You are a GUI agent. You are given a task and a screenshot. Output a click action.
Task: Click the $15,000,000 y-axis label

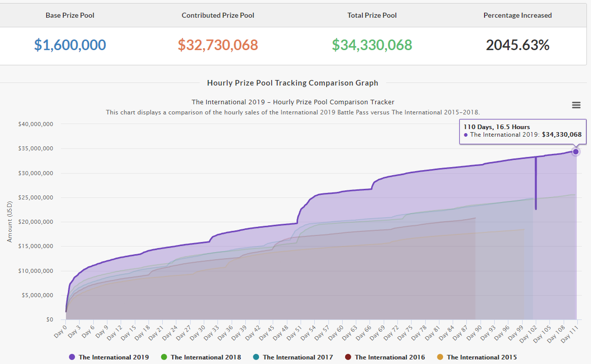coord(36,246)
